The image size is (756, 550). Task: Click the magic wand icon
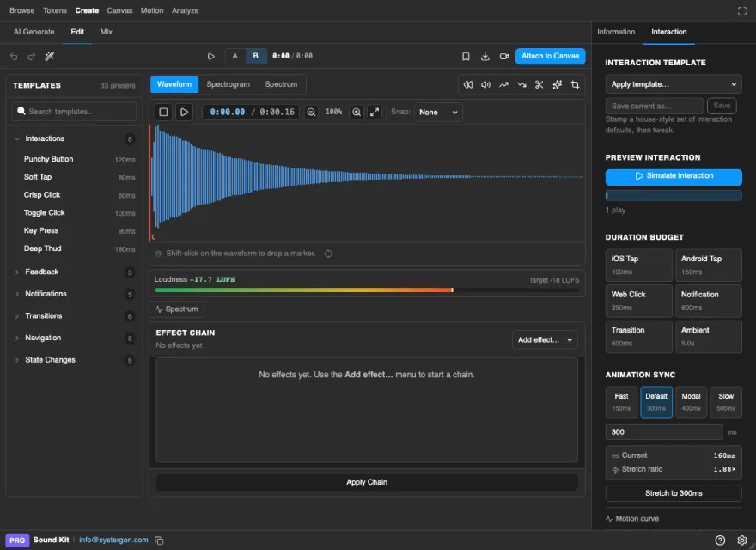pyautogui.click(x=49, y=57)
